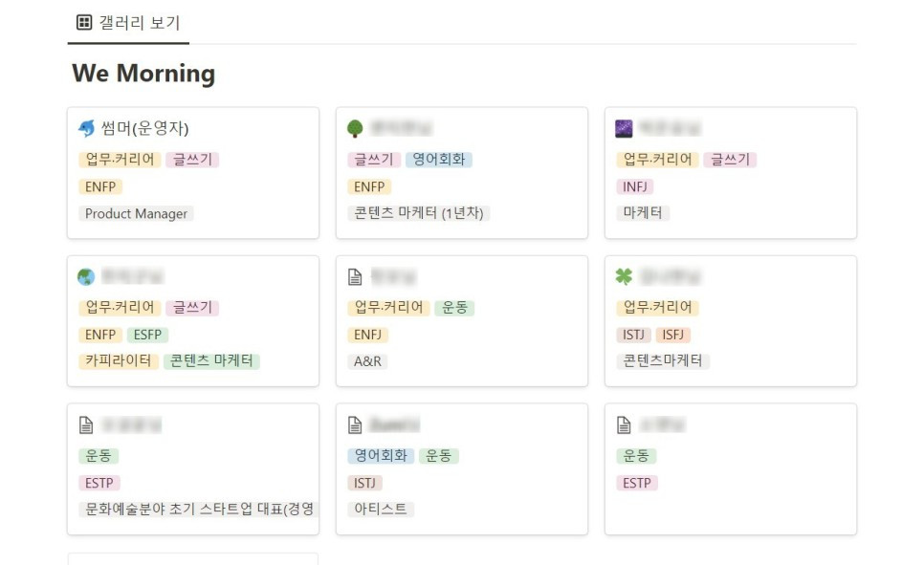Image resolution: width=924 pixels, height=565 pixels.
Task: Click the tree emoji on the 영어회화 ENFP card
Action: [355, 128]
